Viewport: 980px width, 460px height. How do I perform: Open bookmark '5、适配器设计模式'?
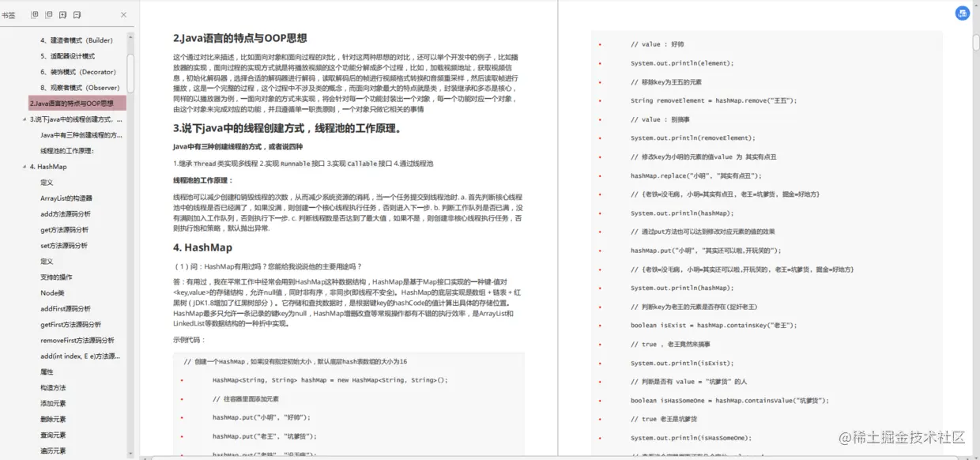[68, 56]
